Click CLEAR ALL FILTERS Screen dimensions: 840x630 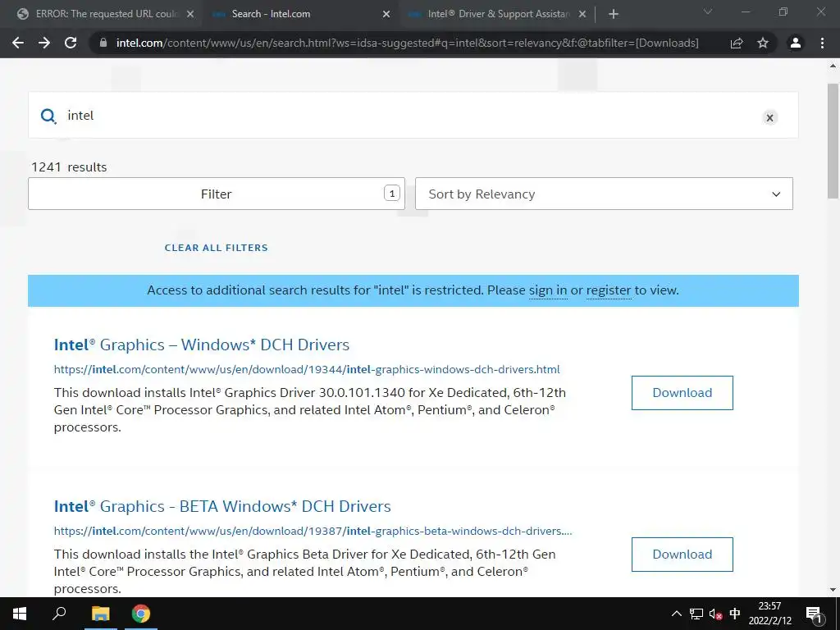pos(217,248)
